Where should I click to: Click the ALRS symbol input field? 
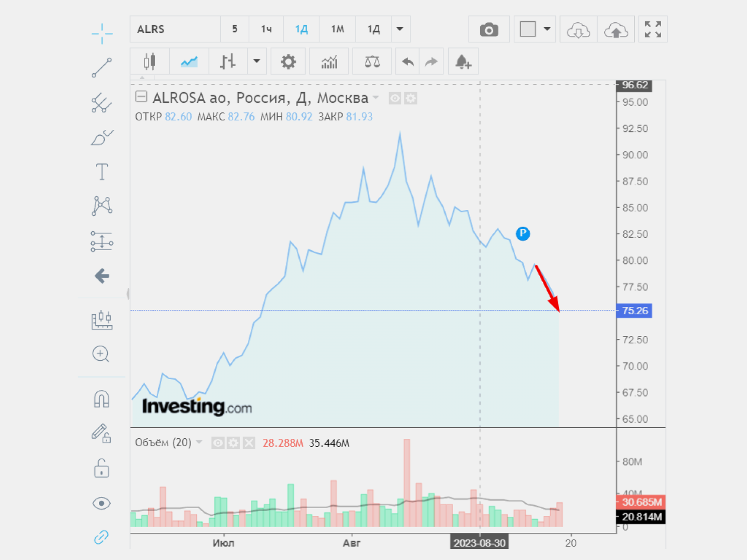175,29
